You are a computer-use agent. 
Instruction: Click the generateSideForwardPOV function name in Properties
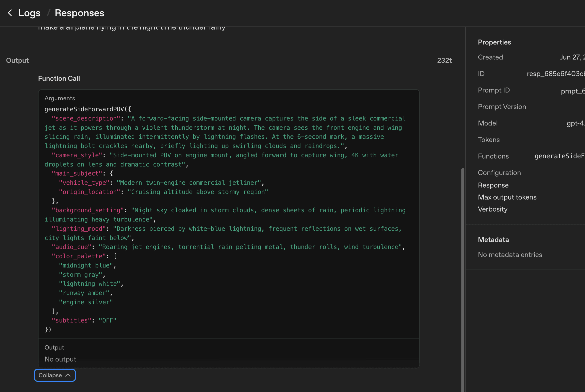[x=559, y=156]
